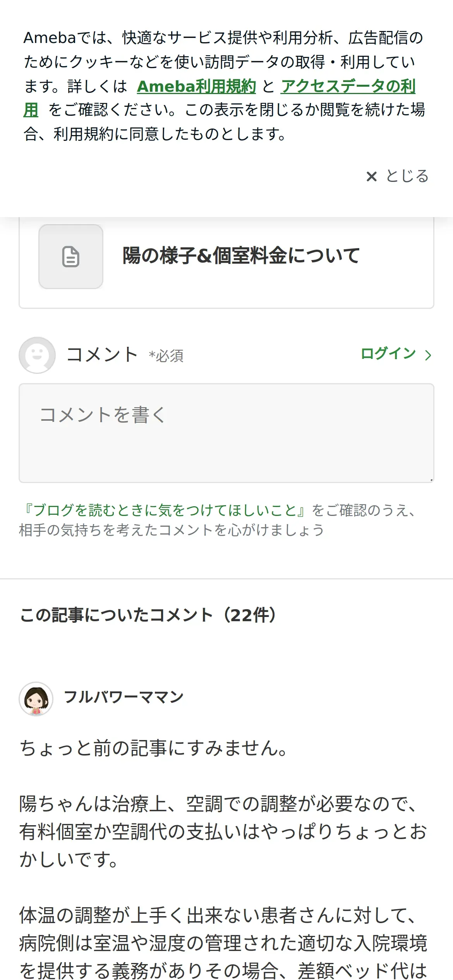This screenshot has width=453, height=980.
Task: Click comment line ちょっと前の記事にすみません。
Action: [154, 748]
